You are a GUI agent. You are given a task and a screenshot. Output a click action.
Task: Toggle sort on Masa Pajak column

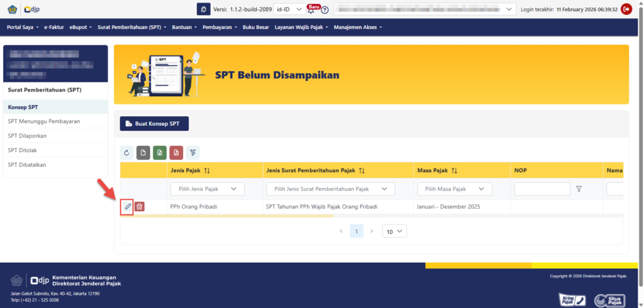click(454, 170)
